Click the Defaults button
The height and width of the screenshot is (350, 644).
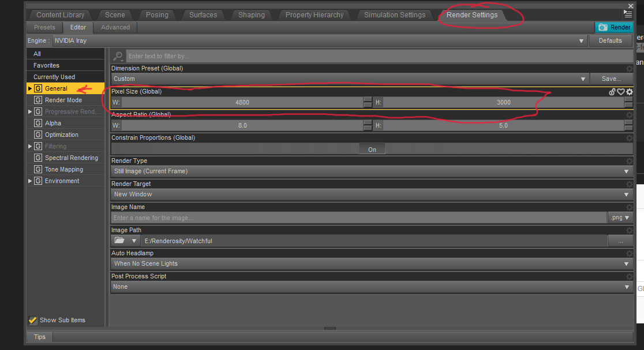610,40
